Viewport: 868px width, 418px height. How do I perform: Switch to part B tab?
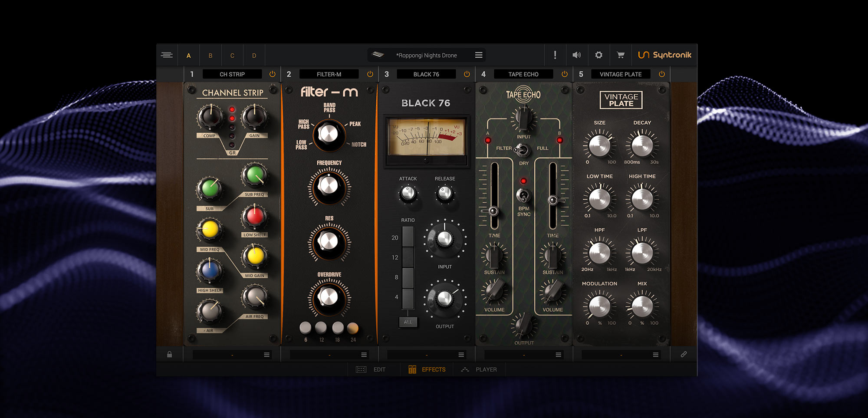210,56
